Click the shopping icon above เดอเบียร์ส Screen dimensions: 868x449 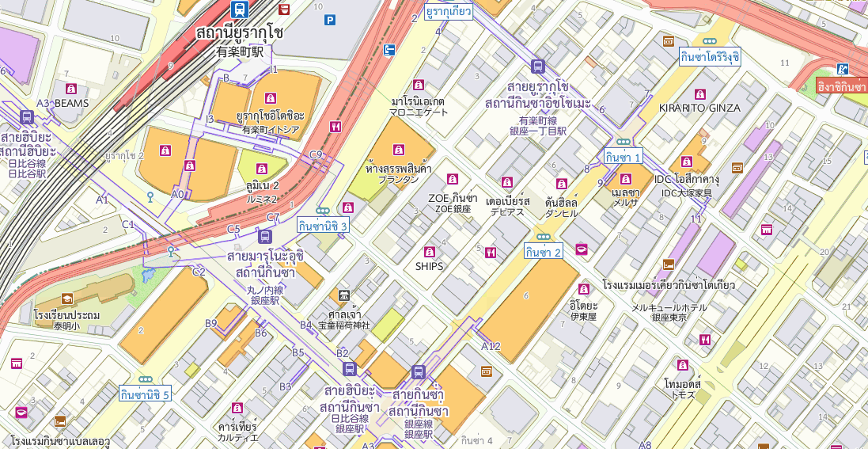tap(507, 182)
